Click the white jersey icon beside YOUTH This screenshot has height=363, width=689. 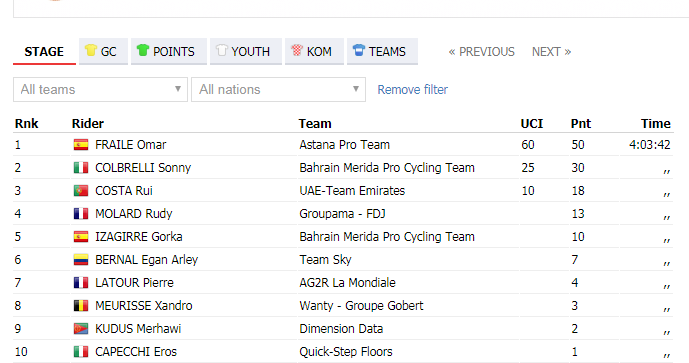221,50
